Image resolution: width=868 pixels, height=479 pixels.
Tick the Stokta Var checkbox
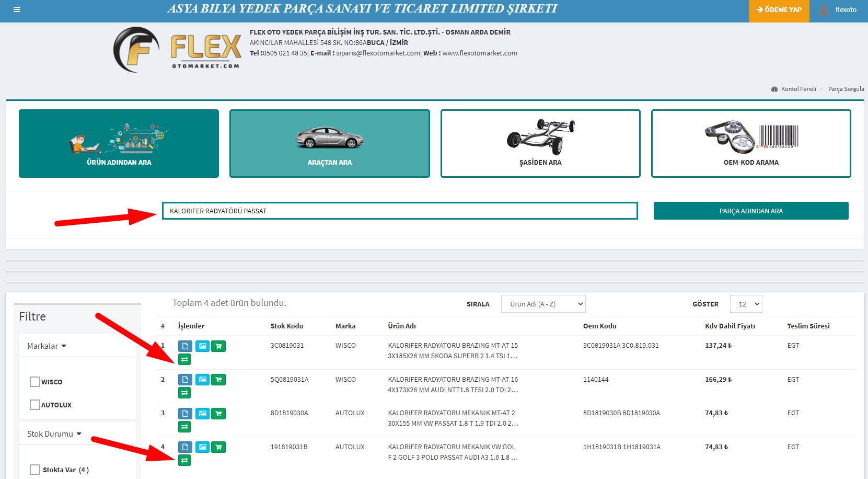click(x=35, y=470)
